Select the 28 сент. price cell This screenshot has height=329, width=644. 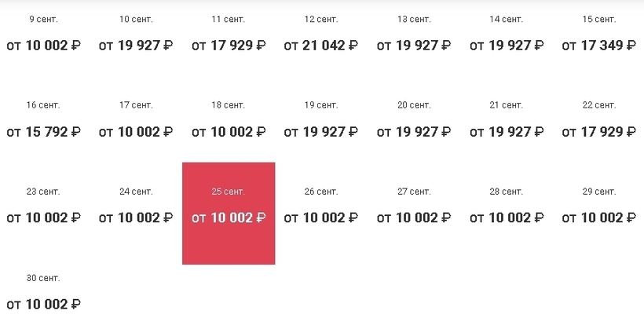[x=506, y=207]
